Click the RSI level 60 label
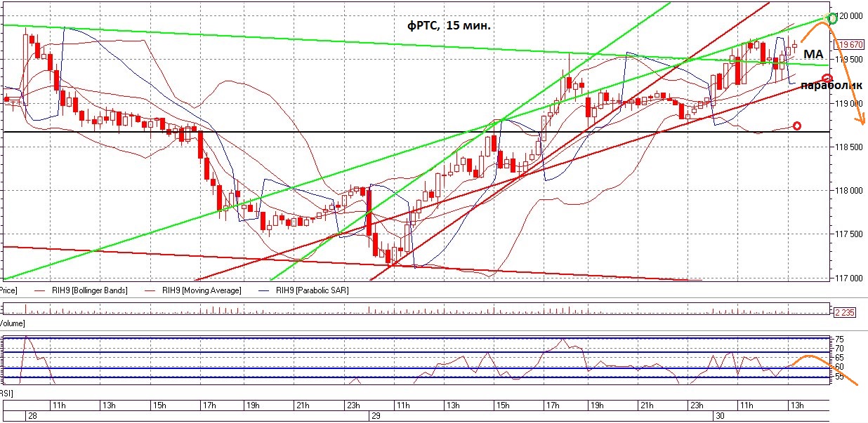The image size is (868, 423). 839,367
